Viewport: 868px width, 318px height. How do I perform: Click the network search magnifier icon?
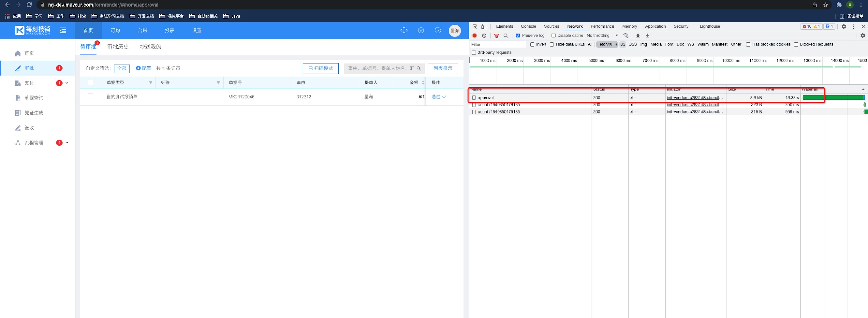506,36
